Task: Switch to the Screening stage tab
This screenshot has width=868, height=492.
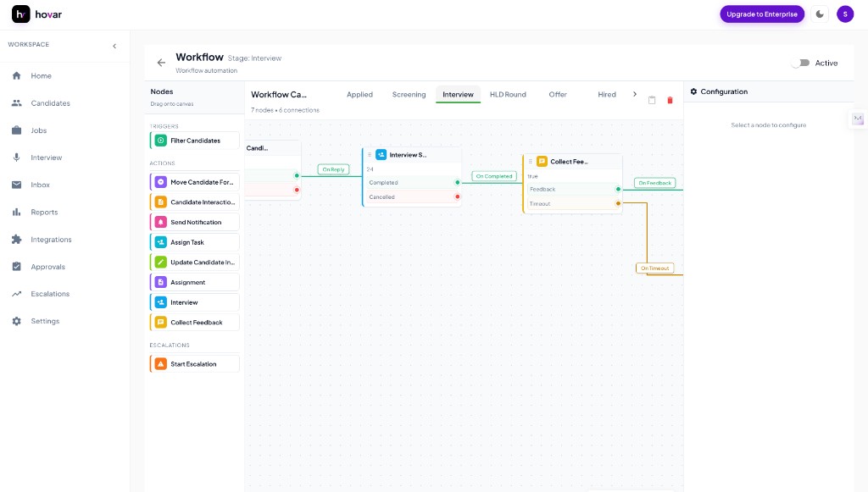Action: coord(409,95)
